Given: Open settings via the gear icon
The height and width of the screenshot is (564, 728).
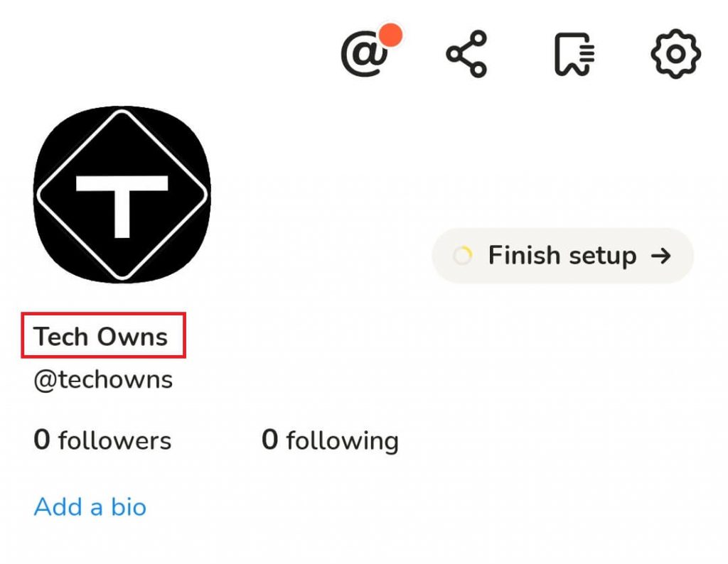Looking at the screenshot, I should pos(675,54).
